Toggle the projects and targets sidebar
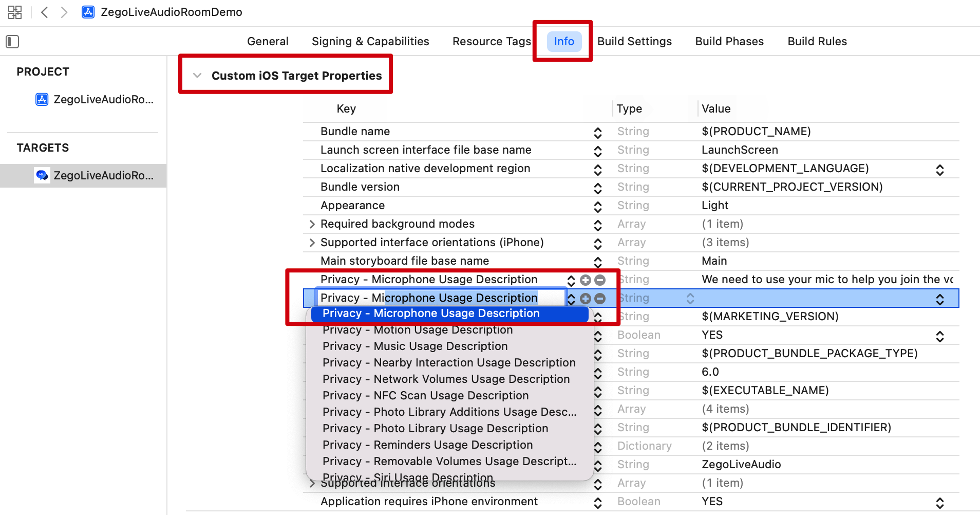This screenshot has height=515, width=980. pyautogui.click(x=12, y=42)
